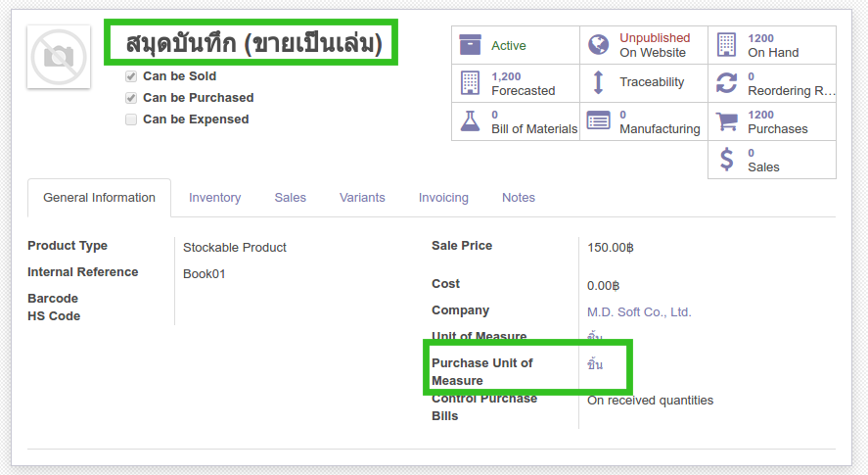Open the M.D. Soft Co., Ltd. company link

coord(639,312)
